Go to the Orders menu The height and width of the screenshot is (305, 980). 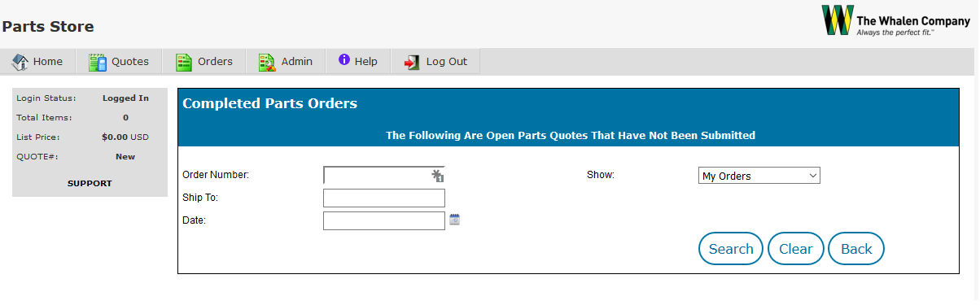pyautogui.click(x=204, y=62)
